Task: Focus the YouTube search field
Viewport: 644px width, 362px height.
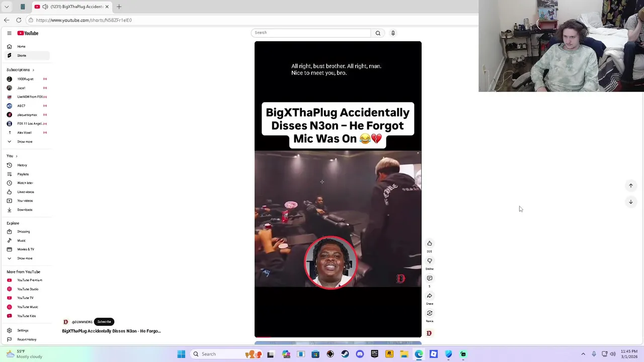Action: (311, 33)
